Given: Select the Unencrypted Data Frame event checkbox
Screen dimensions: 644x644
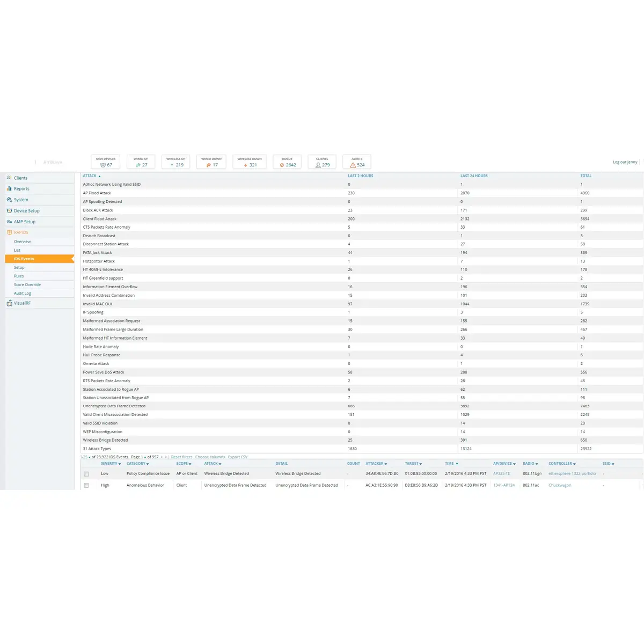Looking at the screenshot, I should click(86, 486).
